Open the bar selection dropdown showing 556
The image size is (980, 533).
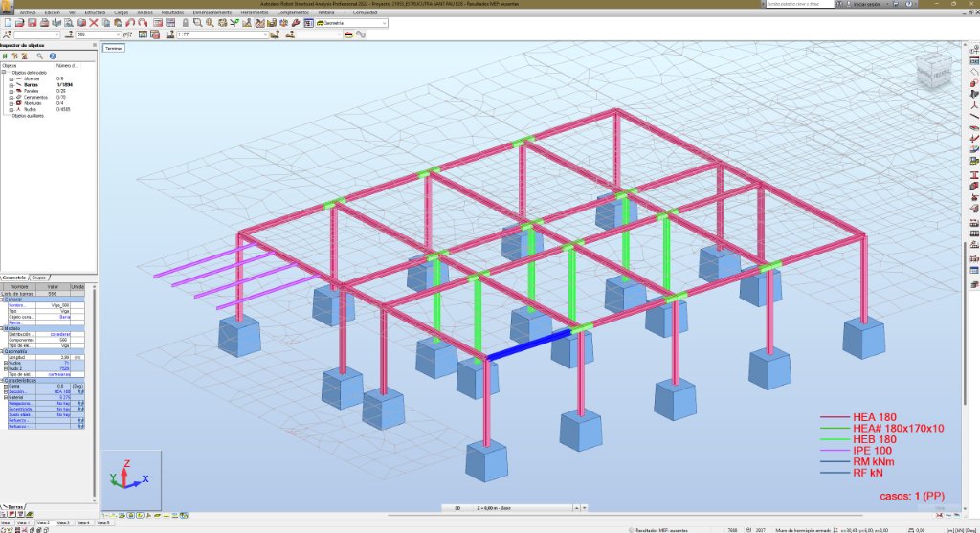pyautogui.click(x=118, y=35)
